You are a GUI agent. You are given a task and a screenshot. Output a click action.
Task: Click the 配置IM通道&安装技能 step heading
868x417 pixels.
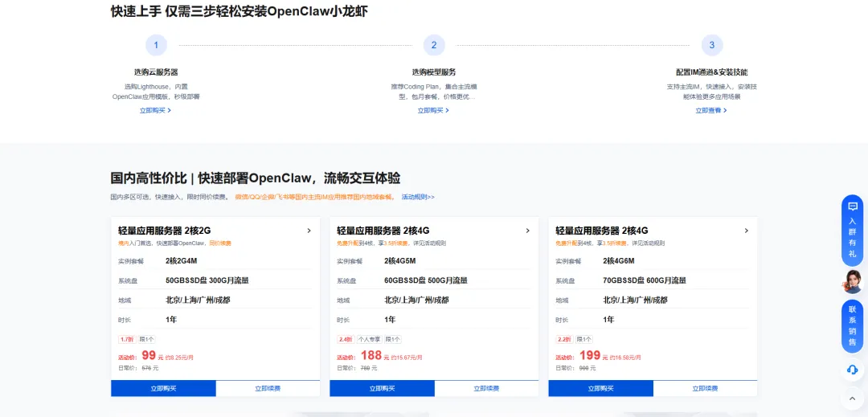pyautogui.click(x=712, y=72)
